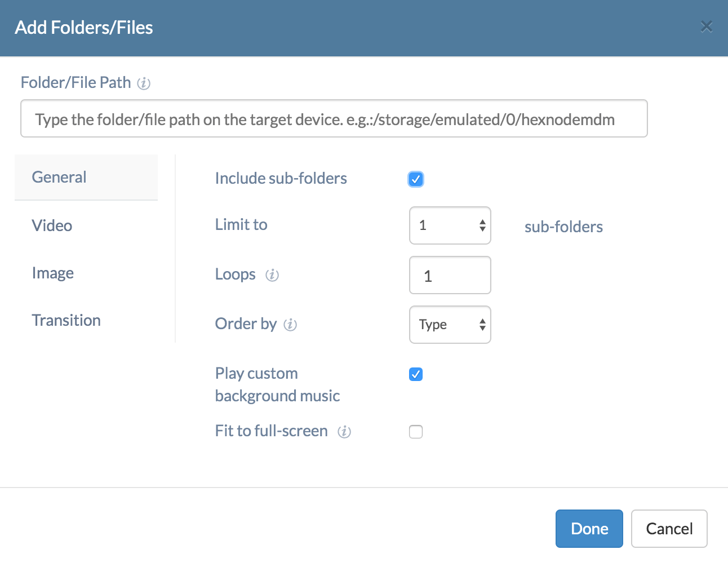The image size is (728, 567).
Task: Open the Limit to sub-folders dropdown
Action: [x=450, y=225]
